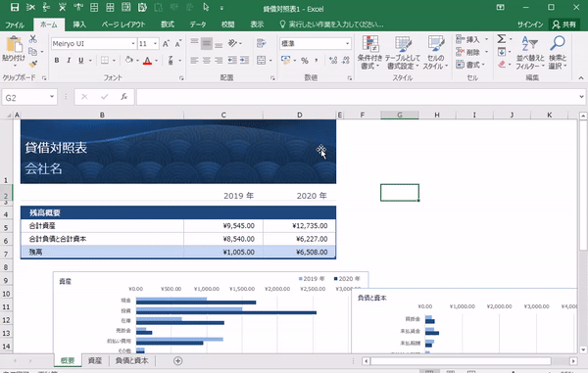The height and width of the screenshot is (373, 588).
Task: Open the 標準 number format dropdown
Action: click(347, 44)
